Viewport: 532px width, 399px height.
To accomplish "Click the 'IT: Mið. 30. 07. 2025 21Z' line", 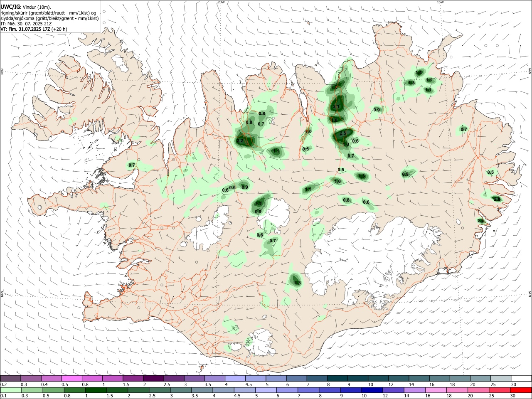I will point(26,24).
